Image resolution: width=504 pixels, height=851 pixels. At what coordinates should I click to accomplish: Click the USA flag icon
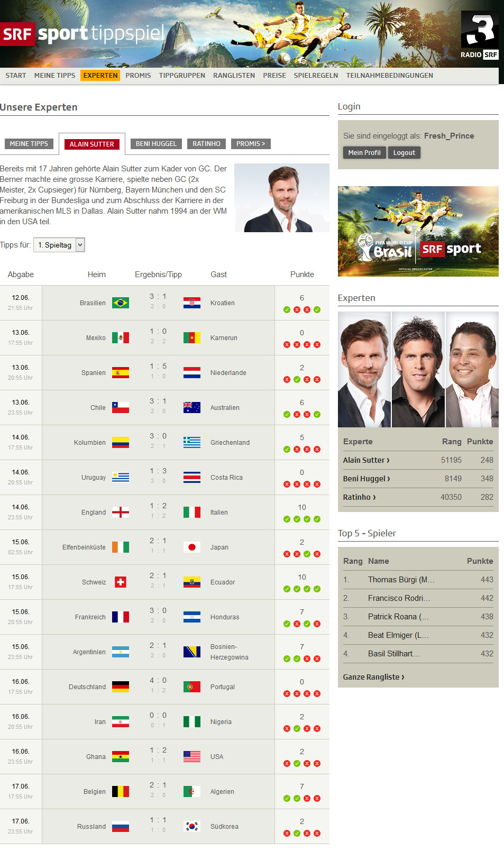coord(192,757)
